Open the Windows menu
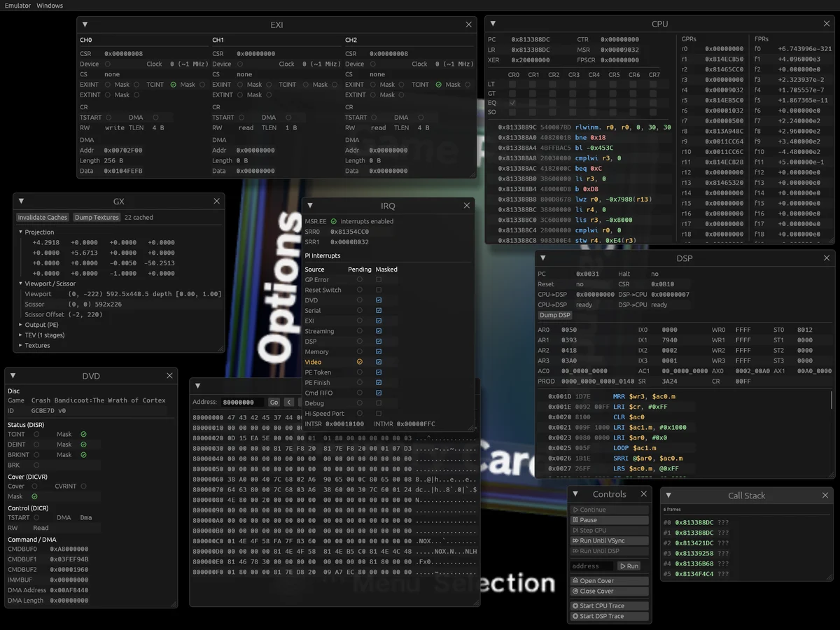Image resolution: width=840 pixels, height=630 pixels. (50, 6)
